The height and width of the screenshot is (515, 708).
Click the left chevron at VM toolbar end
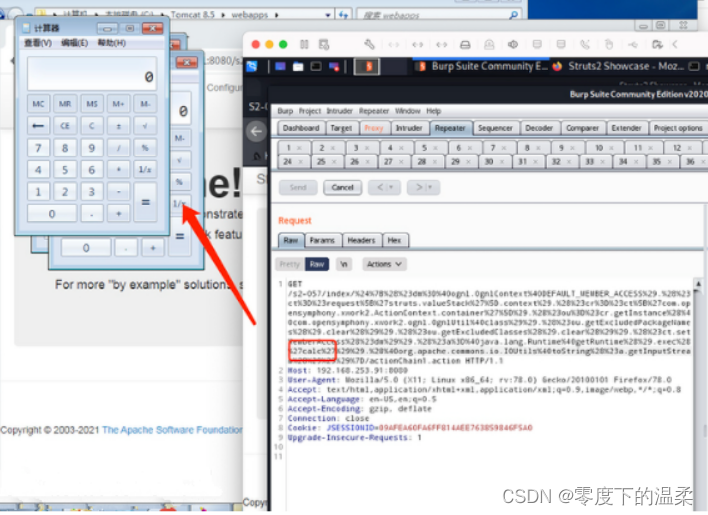(x=675, y=44)
